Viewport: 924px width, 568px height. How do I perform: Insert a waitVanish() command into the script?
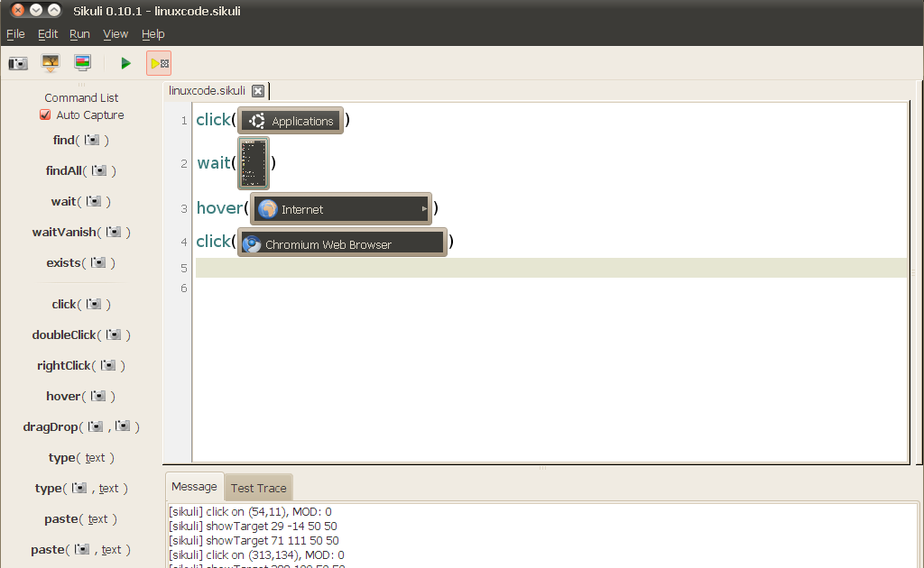click(82, 232)
